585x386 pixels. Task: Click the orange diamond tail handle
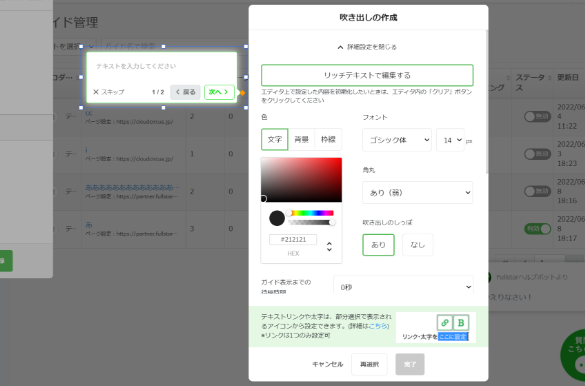tap(242, 92)
